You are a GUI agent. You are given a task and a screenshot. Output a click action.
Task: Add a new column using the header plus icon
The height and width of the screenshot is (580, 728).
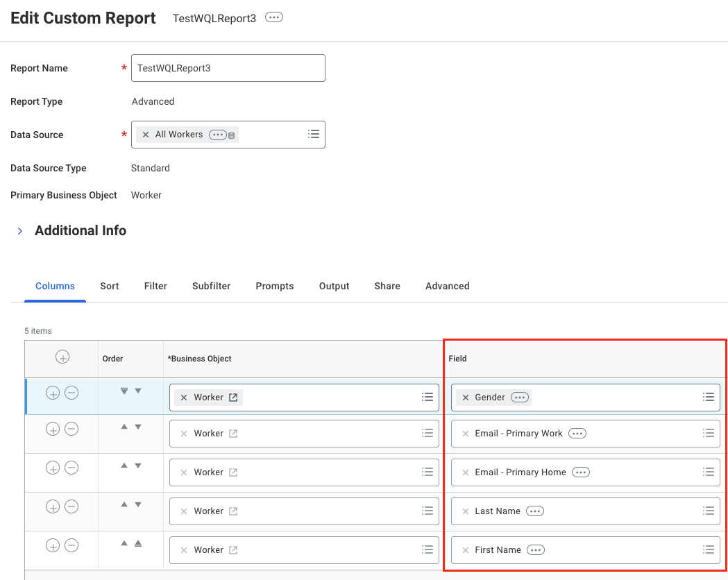(x=62, y=357)
